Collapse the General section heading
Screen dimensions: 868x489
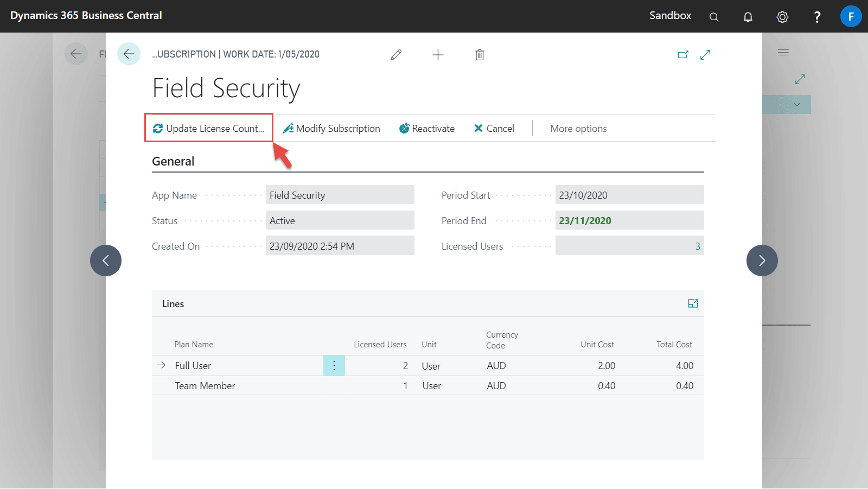[173, 161]
